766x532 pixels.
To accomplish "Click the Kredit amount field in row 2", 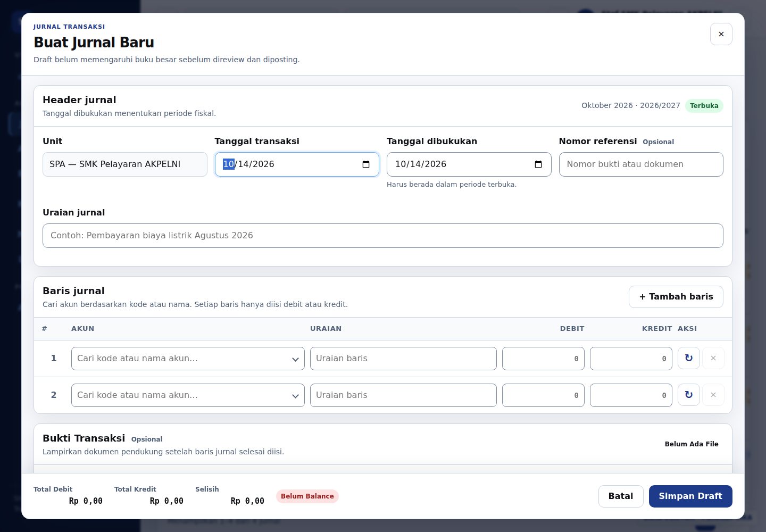I will point(631,395).
